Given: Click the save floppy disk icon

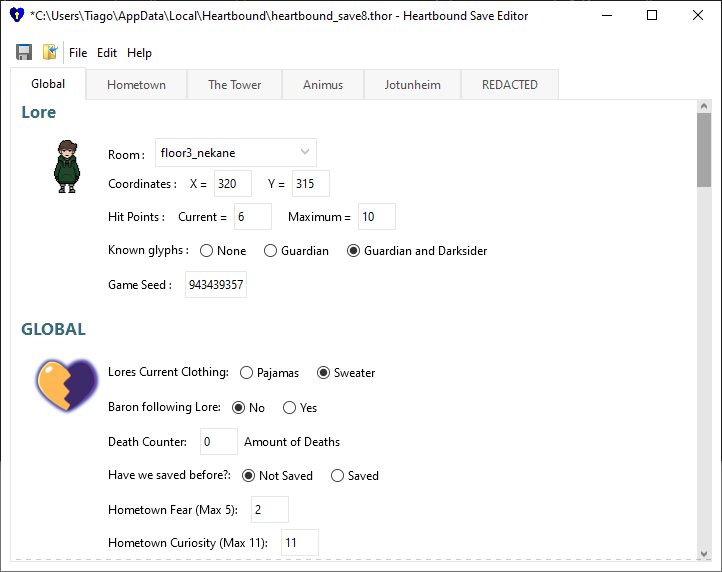Looking at the screenshot, I should tap(24, 52).
